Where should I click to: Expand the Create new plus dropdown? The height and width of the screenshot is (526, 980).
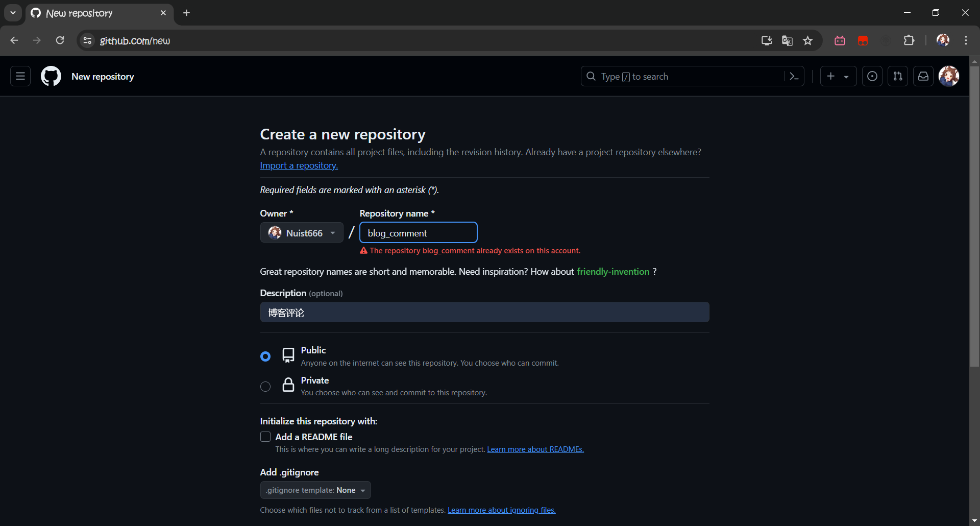[838, 76]
